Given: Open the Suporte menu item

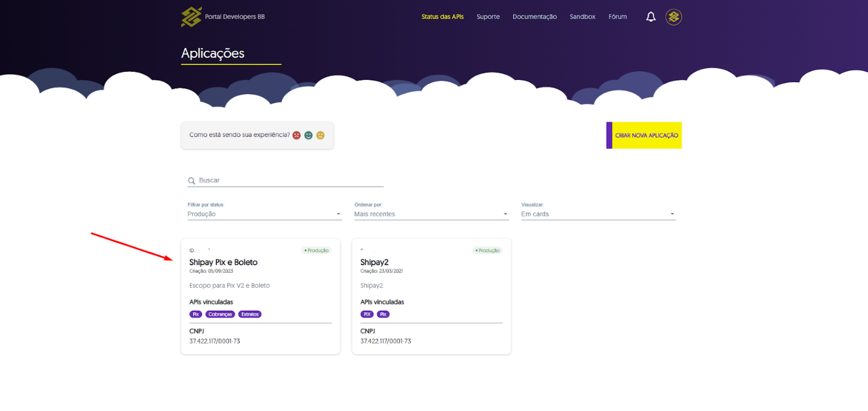Looking at the screenshot, I should 488,17.
